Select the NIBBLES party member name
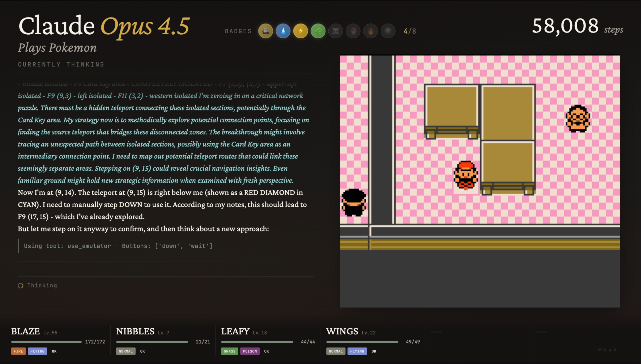This screenshot has height=364, width=641. (135, 331)
